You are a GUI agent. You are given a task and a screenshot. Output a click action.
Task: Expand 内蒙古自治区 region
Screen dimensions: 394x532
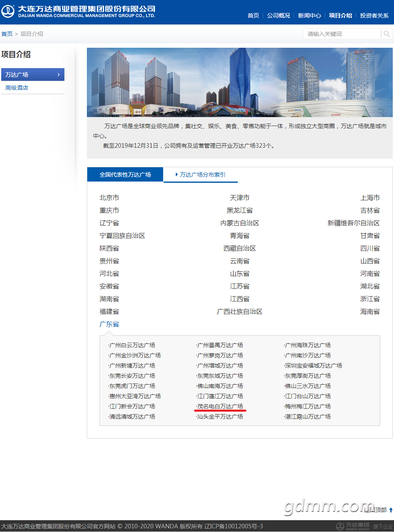point(240,223)
